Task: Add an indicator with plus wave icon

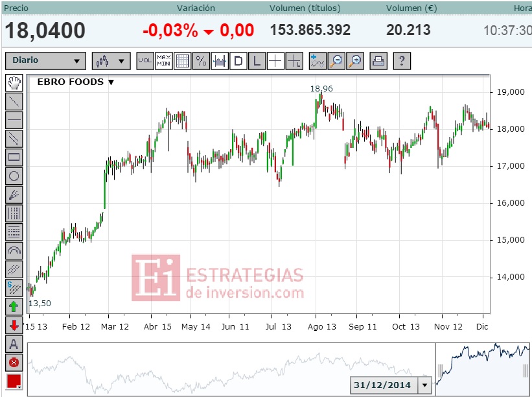Action: [x=318, y=61]
